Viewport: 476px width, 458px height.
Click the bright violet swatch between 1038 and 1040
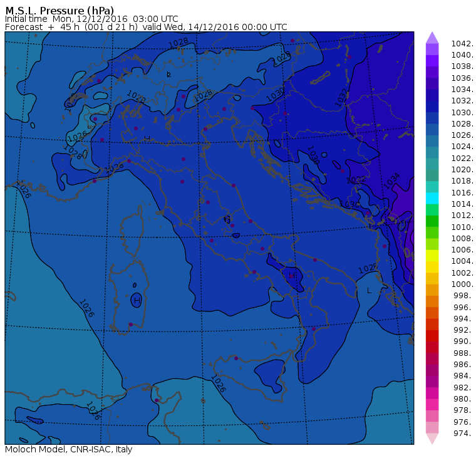432,61
